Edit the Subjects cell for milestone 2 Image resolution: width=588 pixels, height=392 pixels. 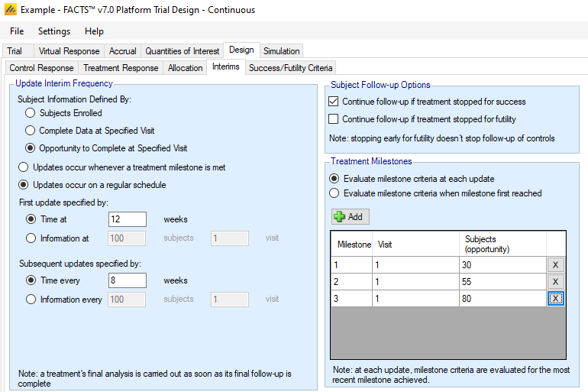click(502, 282)
